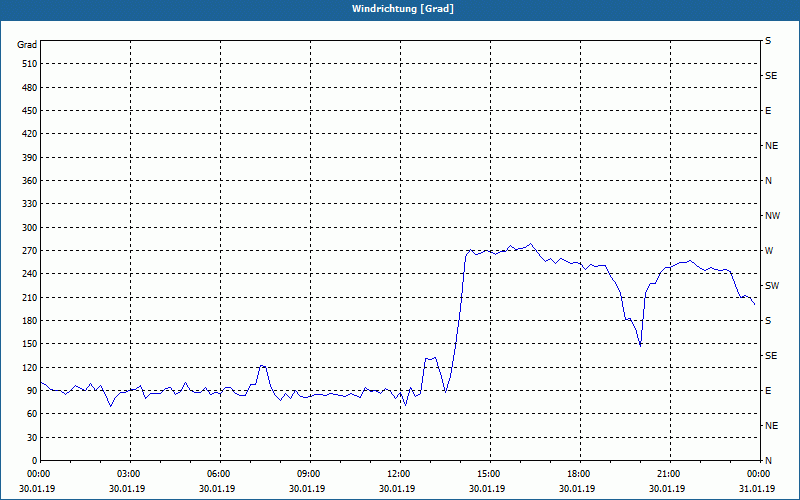Screen dimensions: 800x500
Task: Click the 30.01.19 date under 09:00
Action: [x=307, y=489]
